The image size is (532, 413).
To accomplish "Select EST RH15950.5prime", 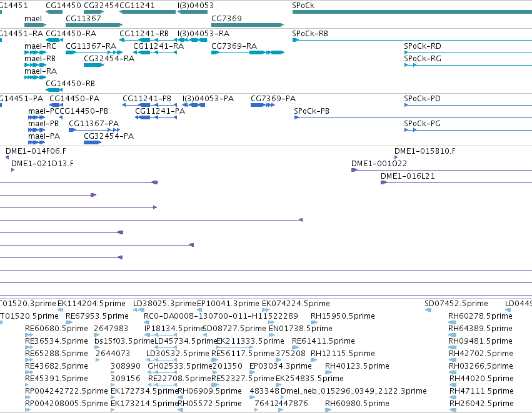I will [x=343, y=316].
